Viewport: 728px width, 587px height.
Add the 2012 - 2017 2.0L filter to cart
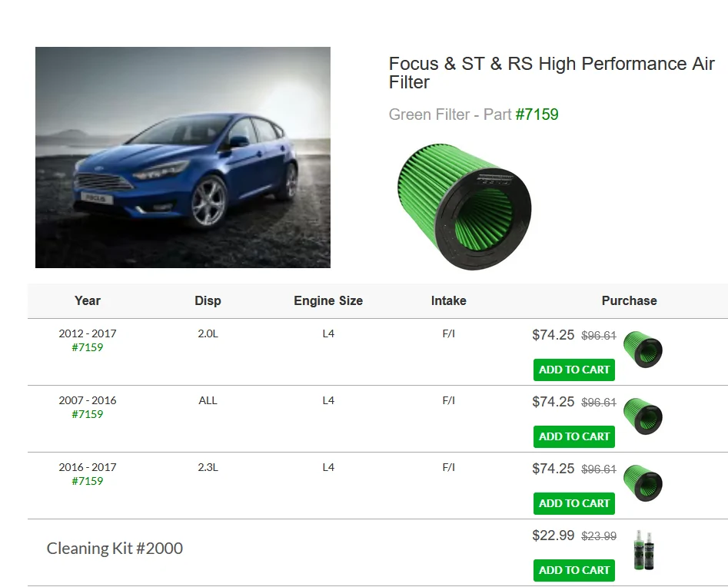point(573,370)
